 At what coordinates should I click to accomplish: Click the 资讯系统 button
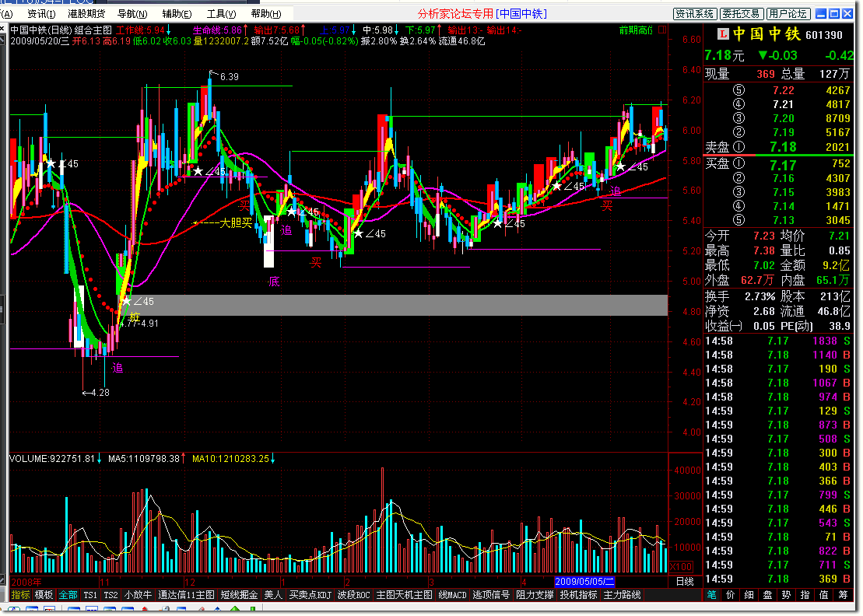pos(695,14)
